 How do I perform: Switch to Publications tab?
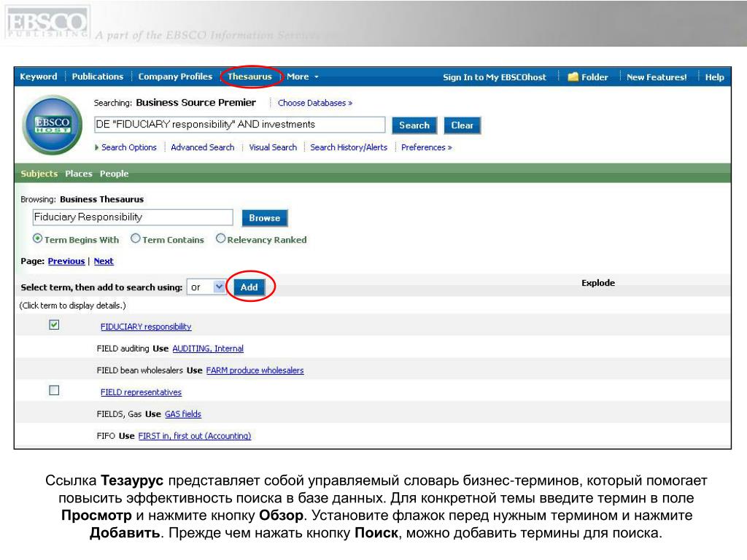(98, 77)
